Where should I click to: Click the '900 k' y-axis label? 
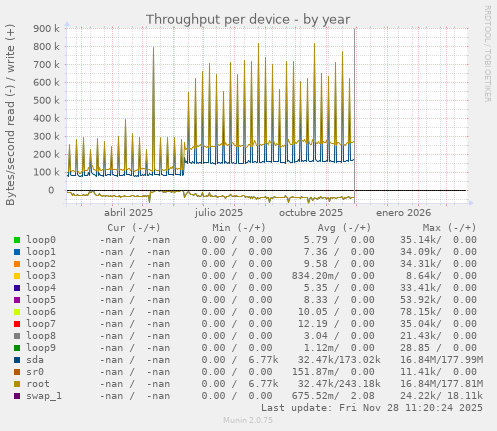click(x=46, y=29)
